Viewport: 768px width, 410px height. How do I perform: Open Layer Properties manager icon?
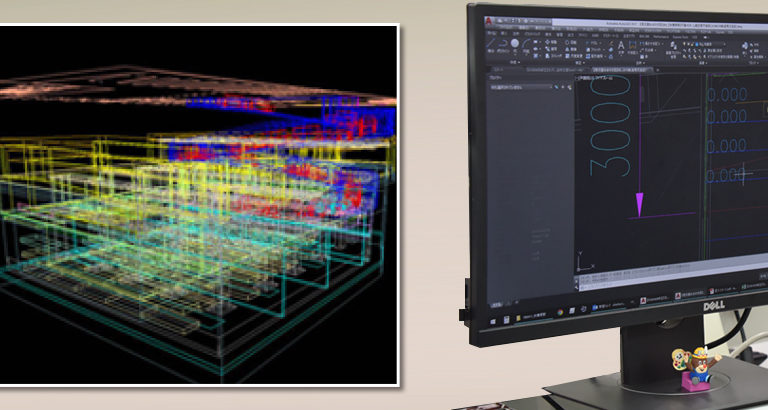[x=674, y=48]
